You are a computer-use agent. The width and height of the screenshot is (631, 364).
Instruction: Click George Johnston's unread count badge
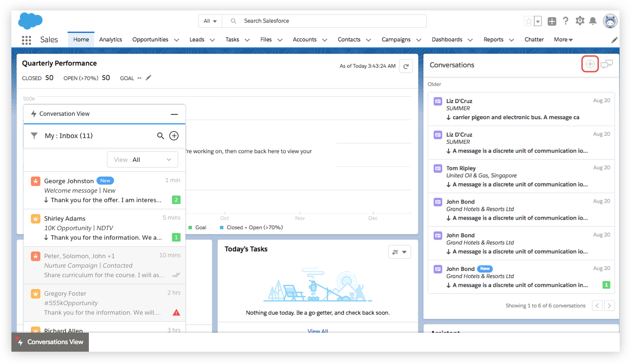[176, 200]
